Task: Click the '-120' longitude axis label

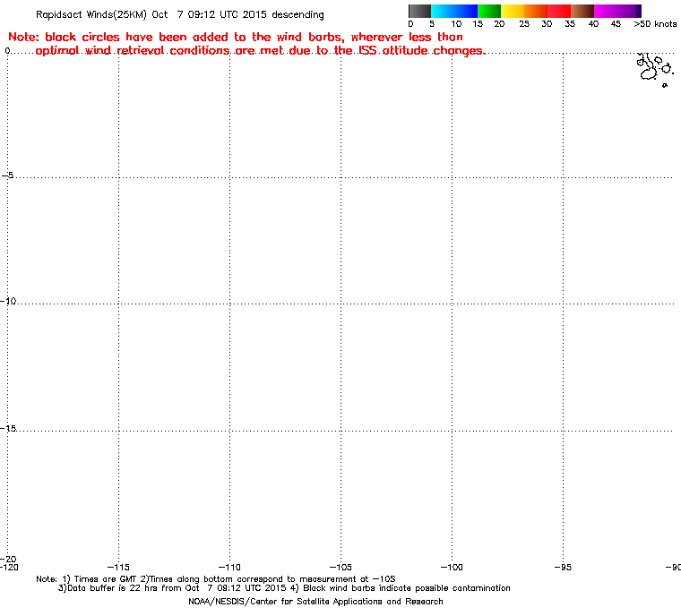Action: click(9, 568)
